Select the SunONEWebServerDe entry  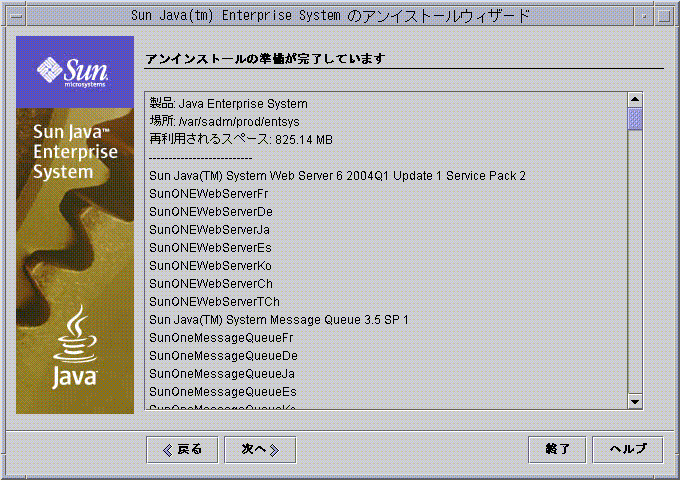[211, 212]
